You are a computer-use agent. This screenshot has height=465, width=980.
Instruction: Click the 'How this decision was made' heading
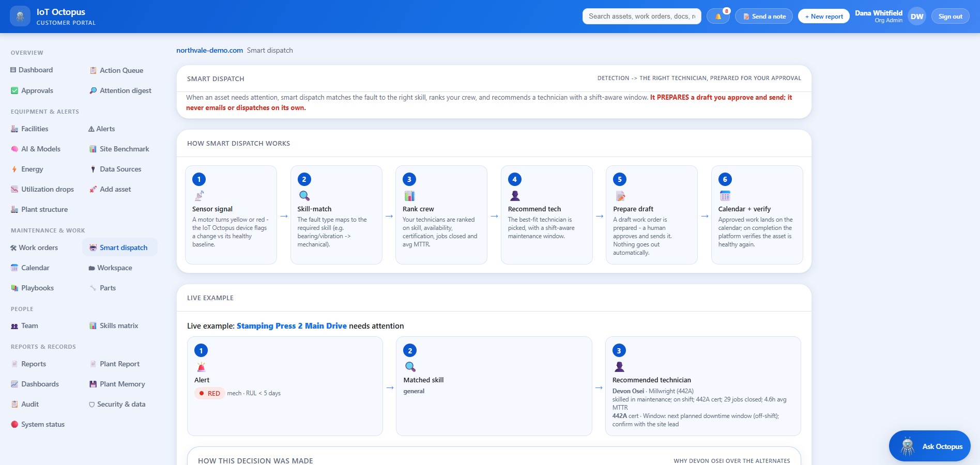tap(255, 461)
